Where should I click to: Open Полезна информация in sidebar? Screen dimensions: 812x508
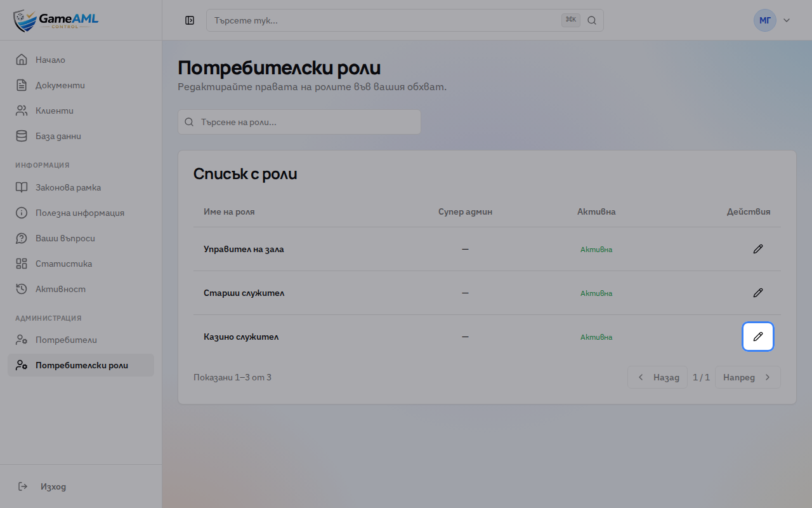tap(81, 213)
